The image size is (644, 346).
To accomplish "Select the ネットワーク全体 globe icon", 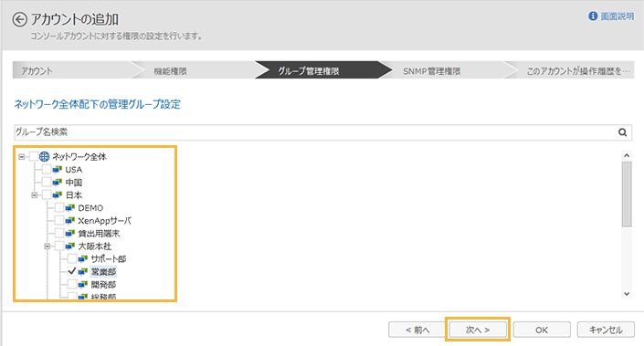I will pyautogui.click(x=45, y=156).
